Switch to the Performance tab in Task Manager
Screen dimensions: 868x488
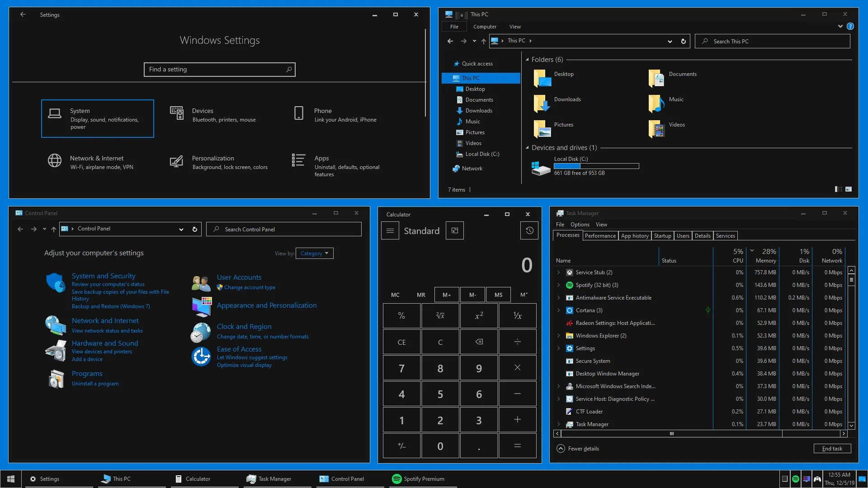click(600, 236)
